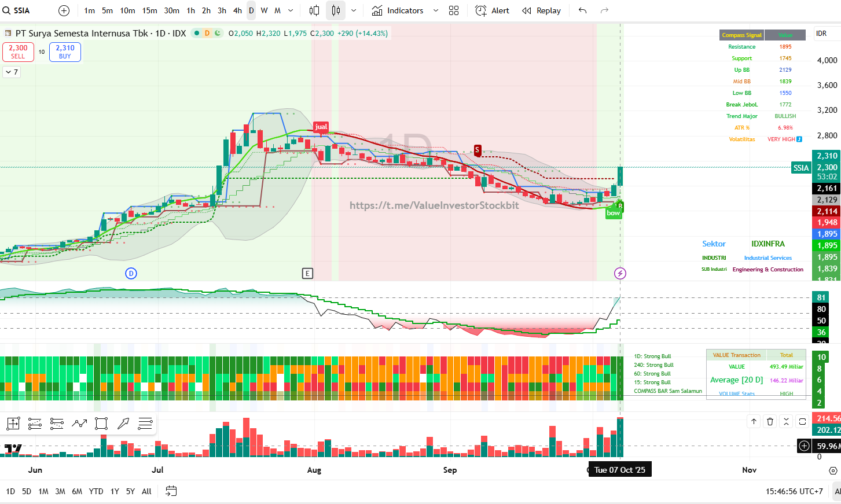Switch to the 1h timeframe

point(190,10)
